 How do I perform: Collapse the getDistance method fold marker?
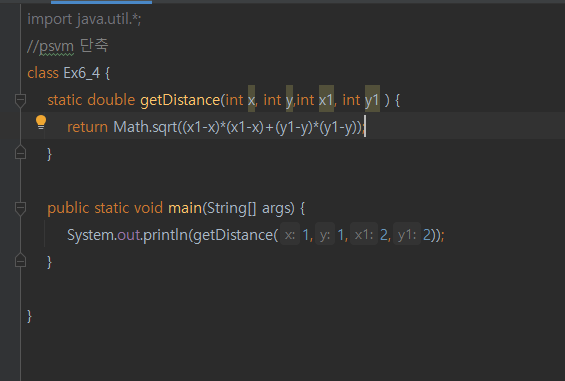21,100
